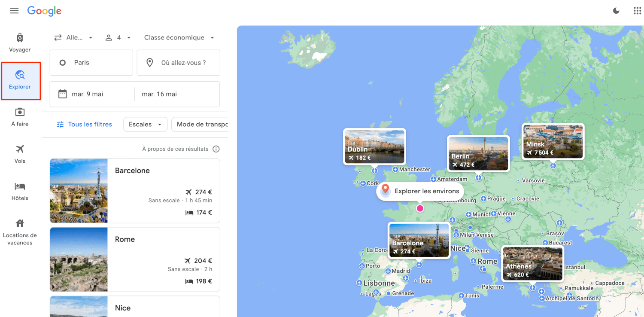Click the Cappadoce label on map
The width and height of the screenshot is (644, 317).
(610, 283)
